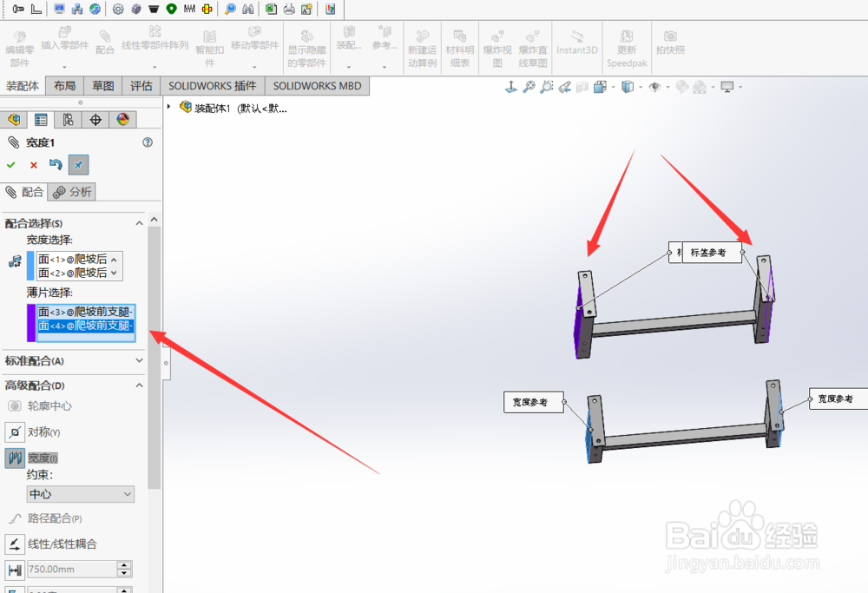This screenshot has width=868, height=593.
Task: Open the hide/show items eye dropdown
Action: pyautogui.click(x=667, y=87)
